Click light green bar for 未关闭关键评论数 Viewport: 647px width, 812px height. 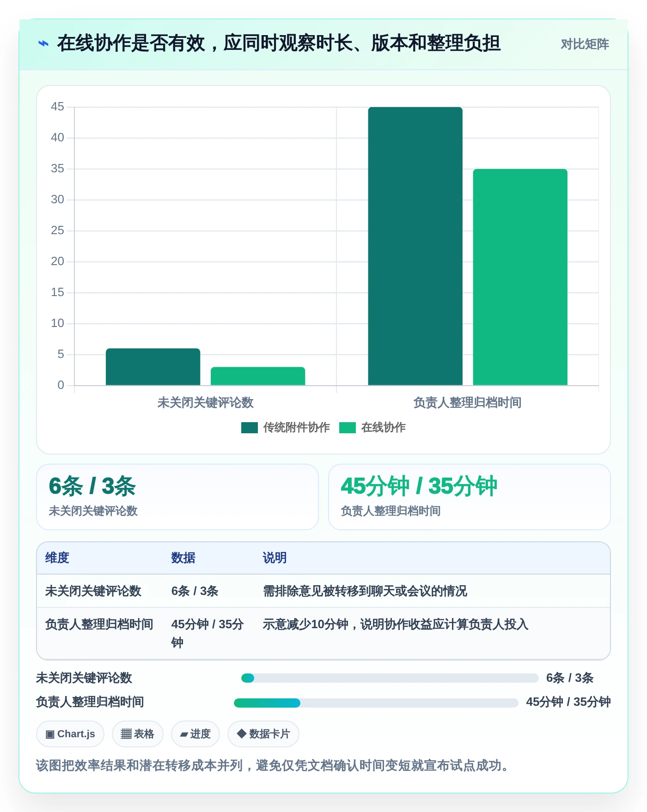click(258, 376)
